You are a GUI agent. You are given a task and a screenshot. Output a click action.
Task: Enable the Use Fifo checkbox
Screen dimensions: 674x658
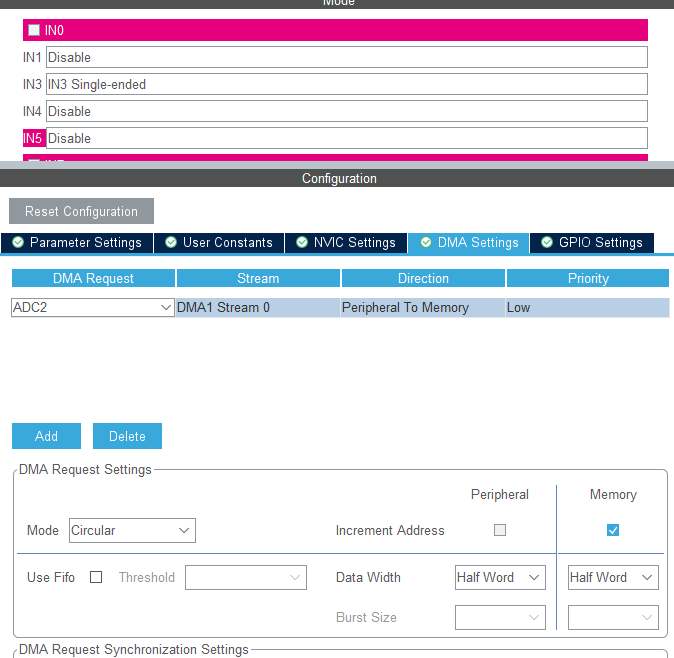pos(96,577)
